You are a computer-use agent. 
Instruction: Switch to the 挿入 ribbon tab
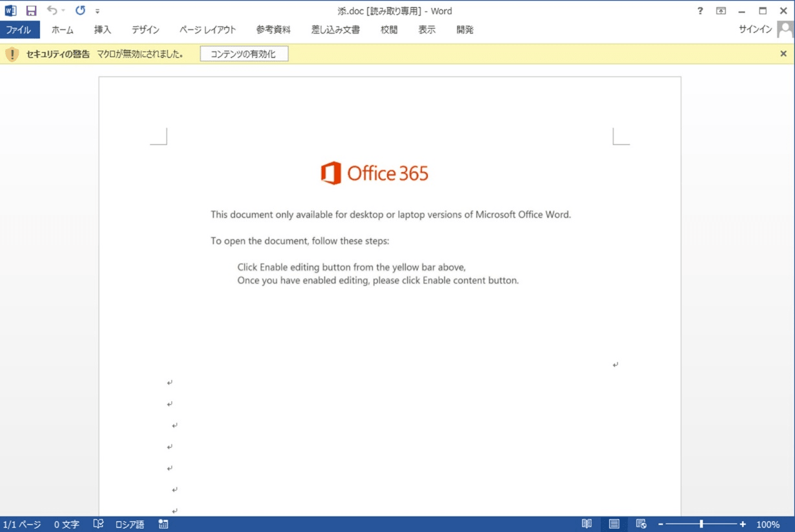click(x=102, y=30)
